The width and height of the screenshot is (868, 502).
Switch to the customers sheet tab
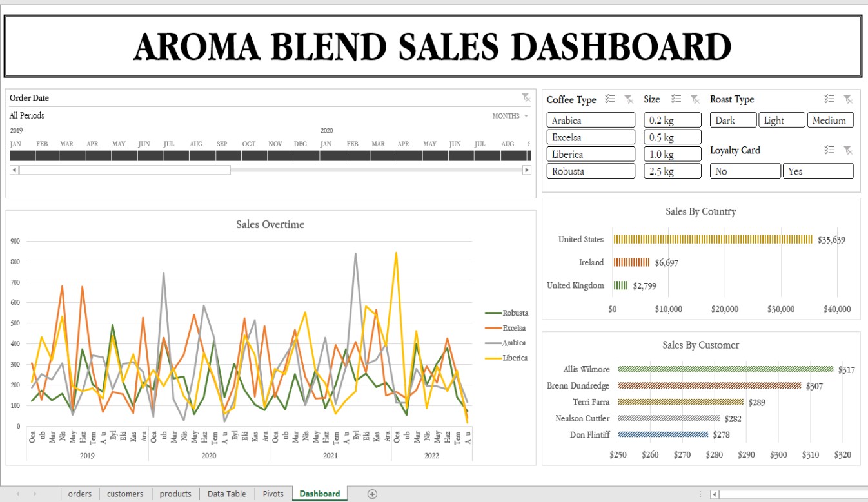coord(125,494)
